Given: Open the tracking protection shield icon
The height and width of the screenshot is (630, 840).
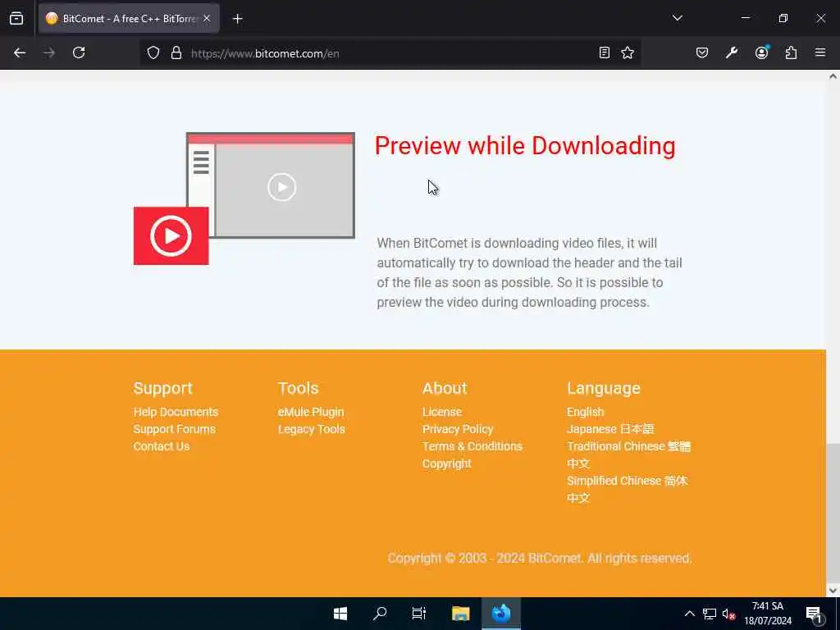Looking at the screenshot, I should tap(153, 53).
